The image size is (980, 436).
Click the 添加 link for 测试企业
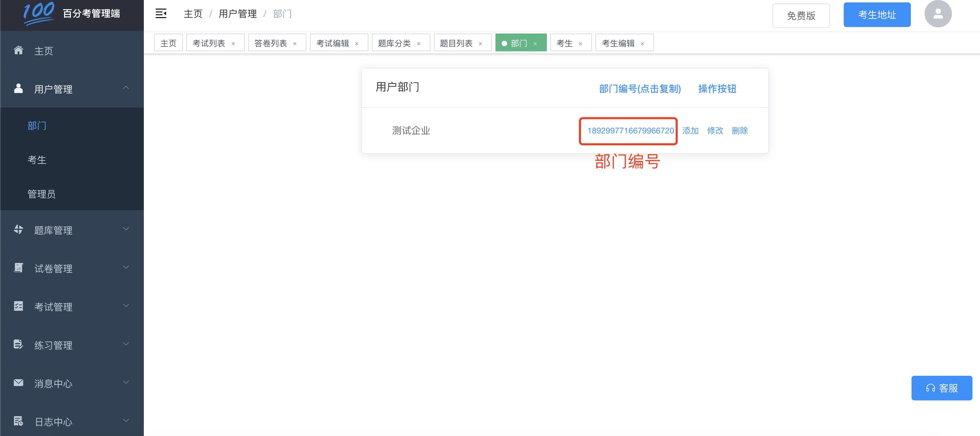pyautogui.click(x=690, y=131)
